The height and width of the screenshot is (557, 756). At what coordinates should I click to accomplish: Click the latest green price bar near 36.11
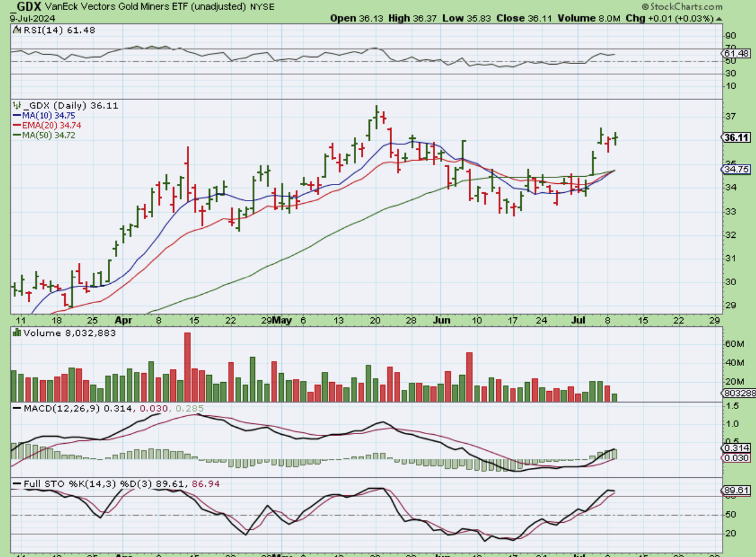615,138
